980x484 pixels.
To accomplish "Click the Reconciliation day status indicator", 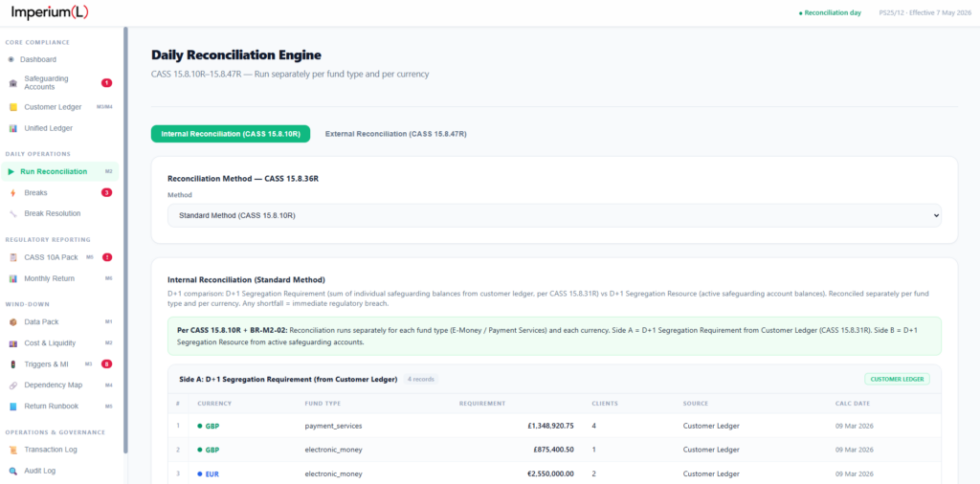I will tap(830, 13).
